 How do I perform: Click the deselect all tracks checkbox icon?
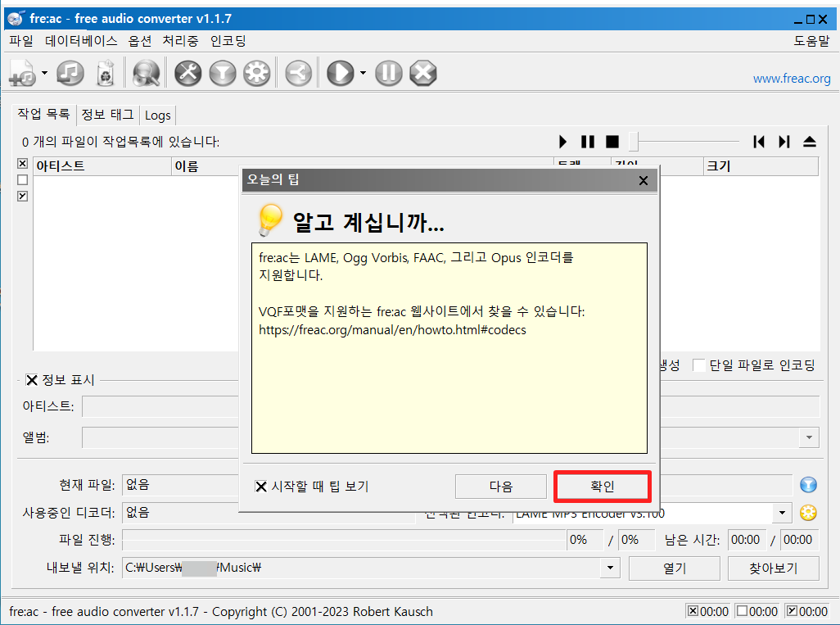coord(22,179)
